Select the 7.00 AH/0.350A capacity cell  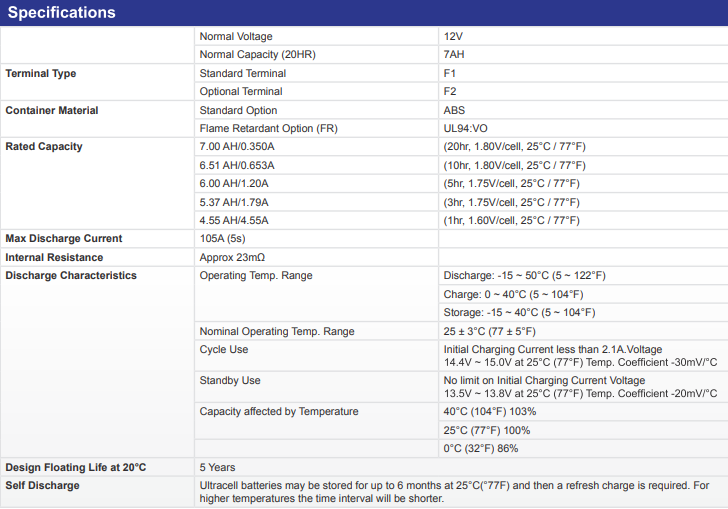(x=237, y=147)
